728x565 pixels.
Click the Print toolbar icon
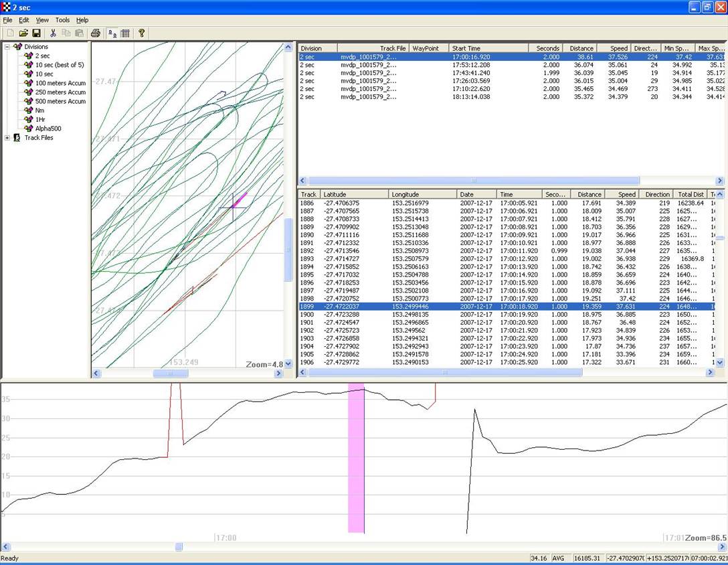pos(95,33)
